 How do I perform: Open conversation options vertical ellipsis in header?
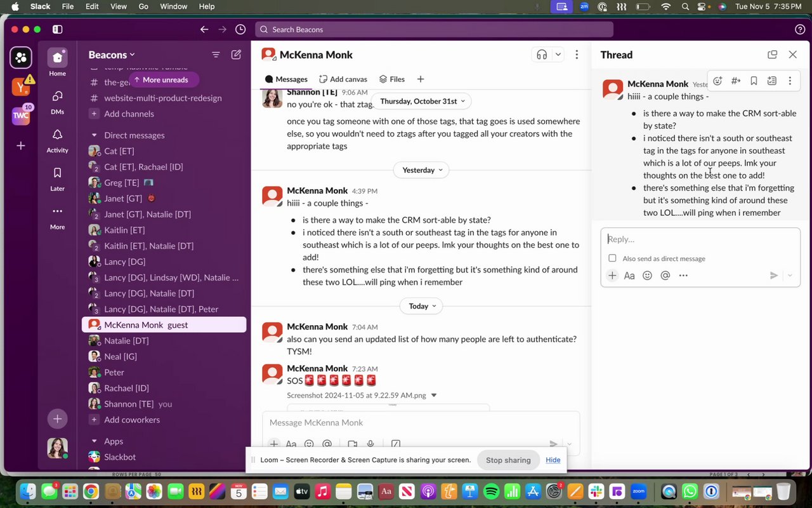coord(576,55)
